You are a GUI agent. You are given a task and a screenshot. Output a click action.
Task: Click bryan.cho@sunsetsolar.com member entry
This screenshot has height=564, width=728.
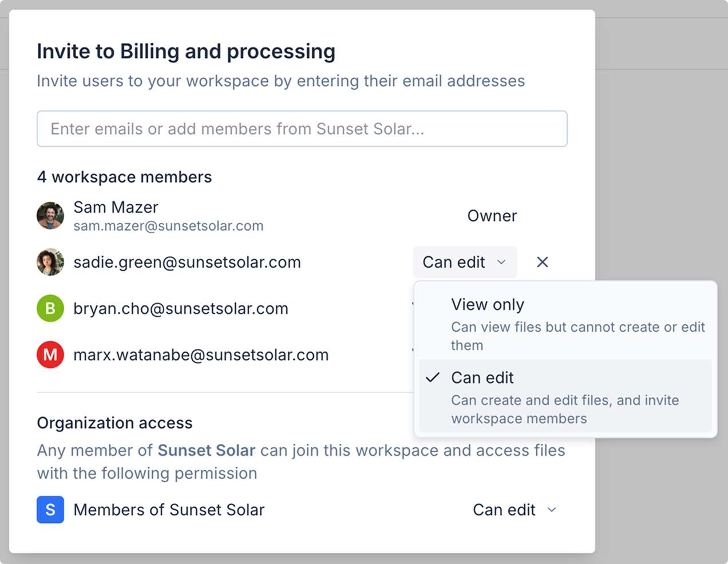coord(180,308)
